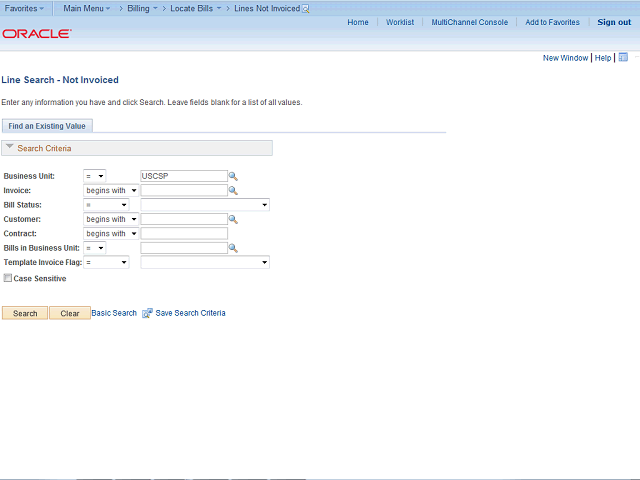Viewport: 640px width, 480px height.
Task: Open MultiChannel Console
Action: (469, 22)
